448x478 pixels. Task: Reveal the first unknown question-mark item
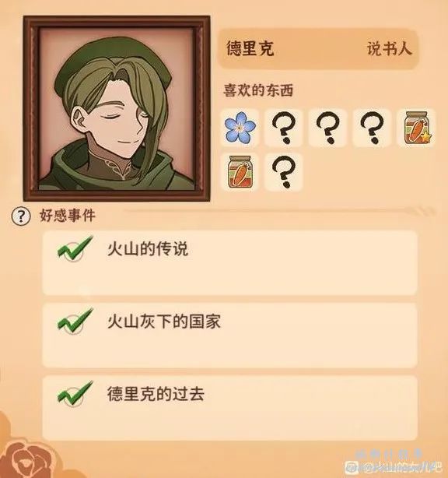coord(284,127)
